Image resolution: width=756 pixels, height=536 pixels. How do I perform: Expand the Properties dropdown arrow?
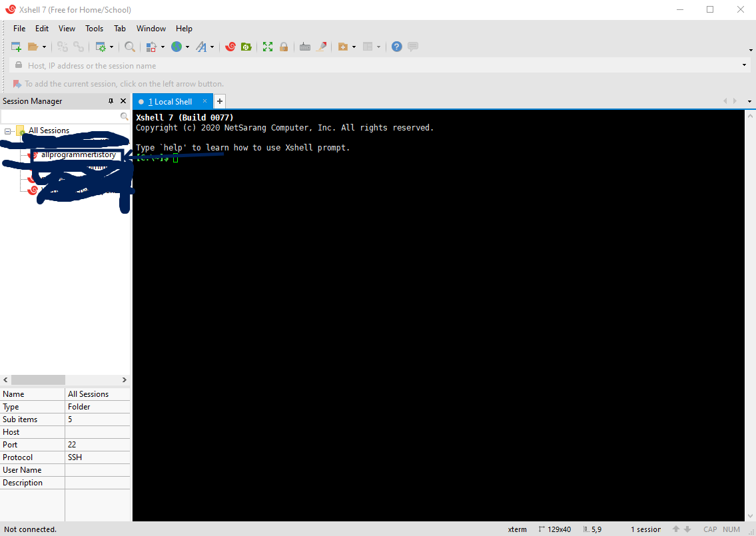click(111, 47)
